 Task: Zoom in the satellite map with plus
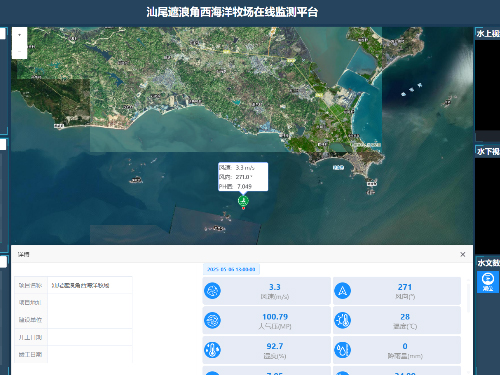click(19, 35)
